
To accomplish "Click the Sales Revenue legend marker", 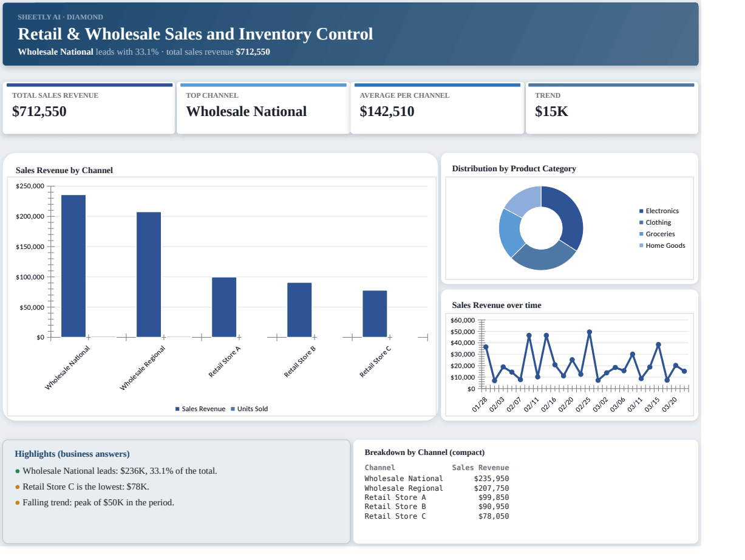I will pos(177,409).
